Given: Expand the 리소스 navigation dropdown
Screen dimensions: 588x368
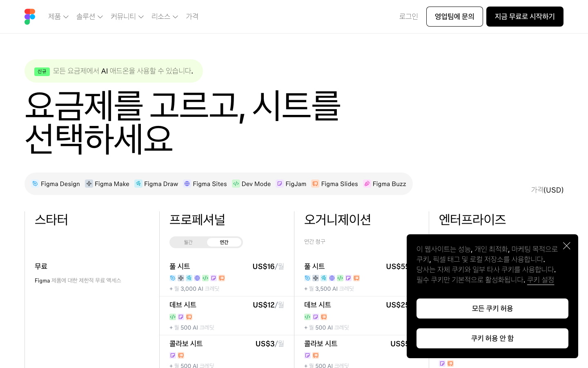Looking at the screenshot, I should 165,16.
